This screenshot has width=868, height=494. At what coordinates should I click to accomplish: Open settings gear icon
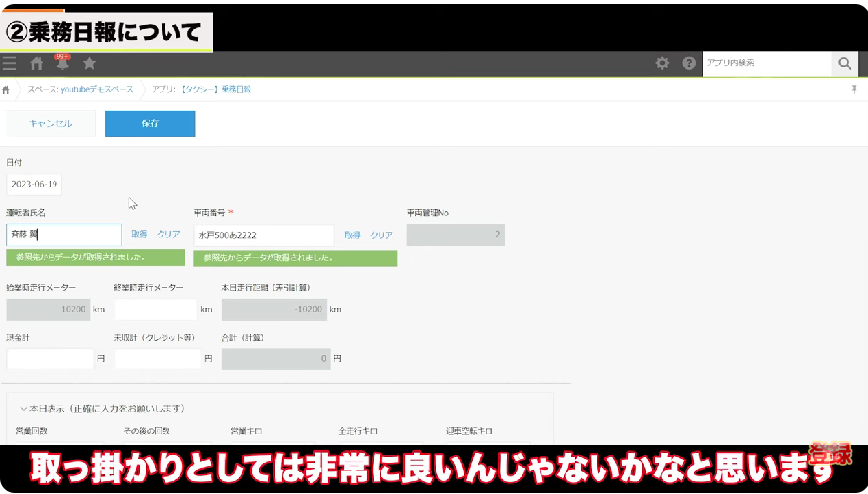[662, 64]
